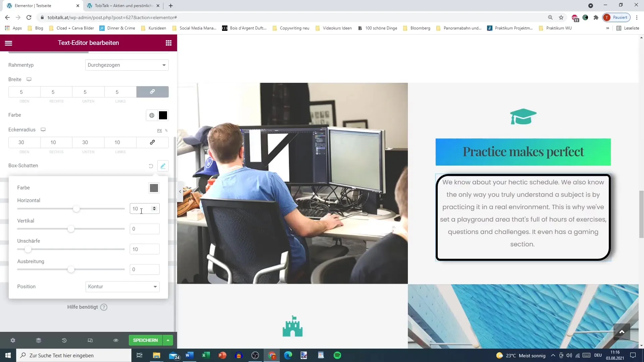
Task: Click the responsive preview icon in bottom toolbar
Action: click(x=90, y=340)
